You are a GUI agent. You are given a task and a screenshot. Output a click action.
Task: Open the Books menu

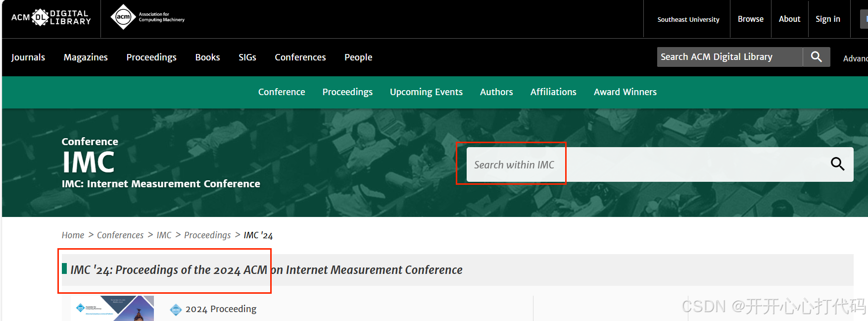[207, 57]
